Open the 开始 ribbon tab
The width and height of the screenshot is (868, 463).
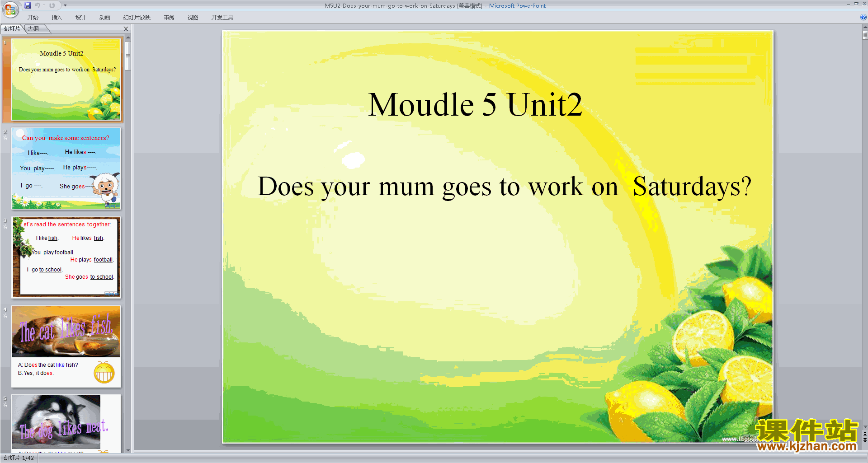(x=33, y=18)
